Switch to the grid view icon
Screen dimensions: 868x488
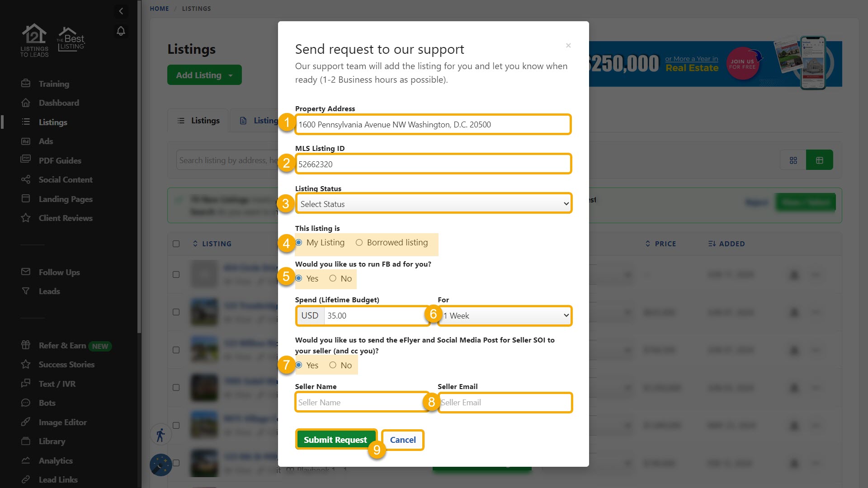tap(793, 160)
